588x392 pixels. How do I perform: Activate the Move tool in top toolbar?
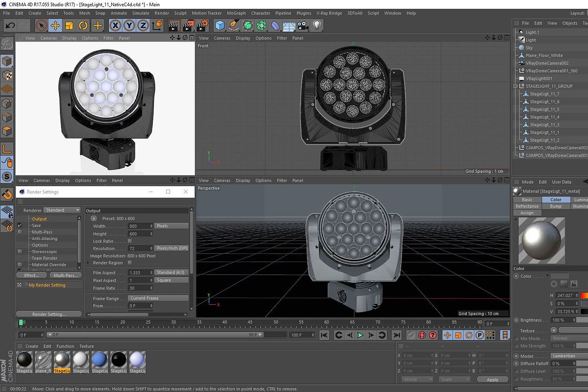(x=55, y=25)
